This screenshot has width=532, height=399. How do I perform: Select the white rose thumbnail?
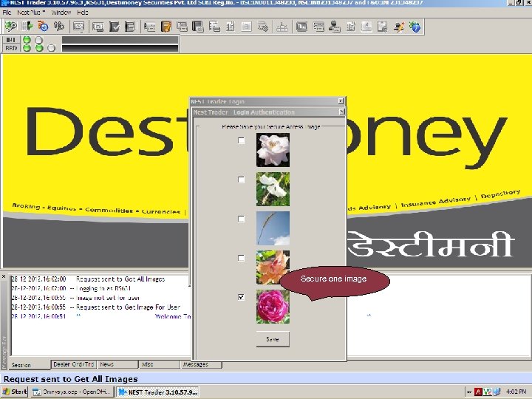pyautogui.click(x=273, y=150)
